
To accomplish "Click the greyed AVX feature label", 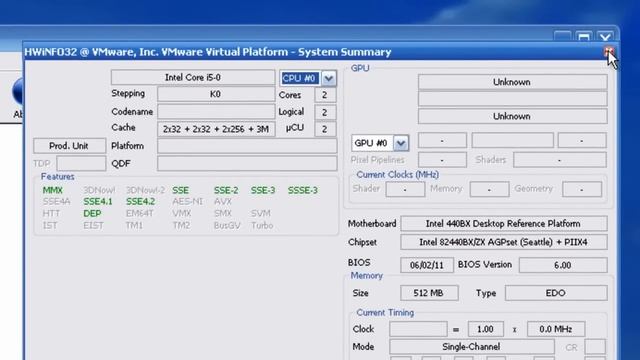I will [223, 202].
